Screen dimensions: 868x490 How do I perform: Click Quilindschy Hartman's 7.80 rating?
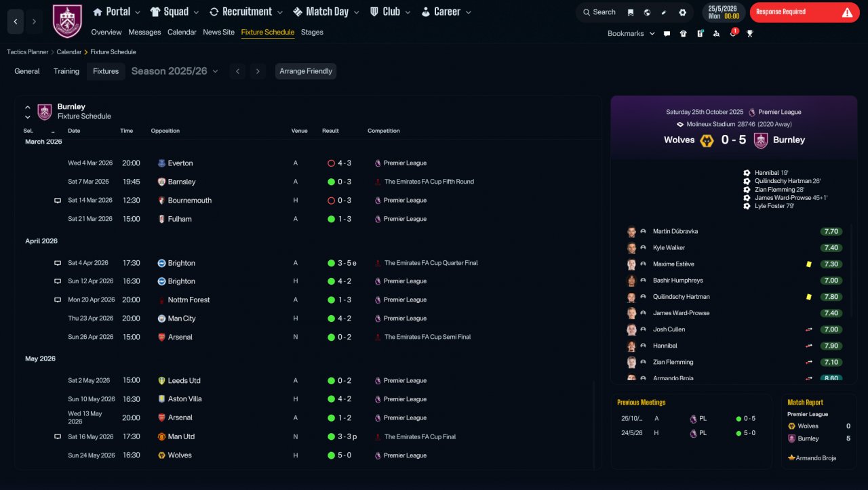pyautogui.click(x=831, y=297)
